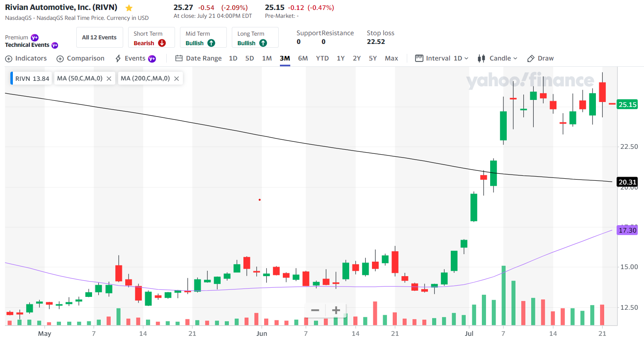Screen dimensions: 644x340
Task: Click the Technical Events label
Action: pyautogui.click(x=27, y=45)
